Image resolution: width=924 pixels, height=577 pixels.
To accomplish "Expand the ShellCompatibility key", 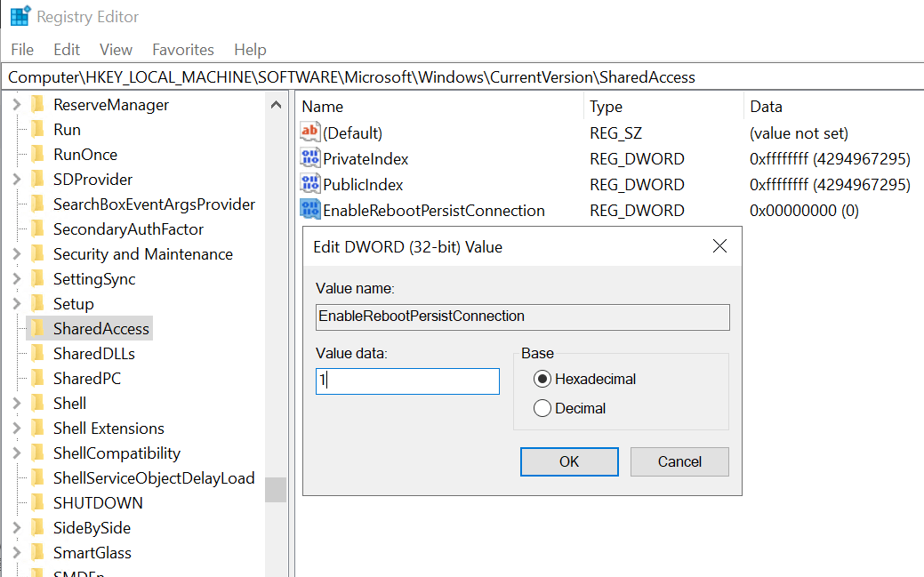I will [x=17, y=453].
